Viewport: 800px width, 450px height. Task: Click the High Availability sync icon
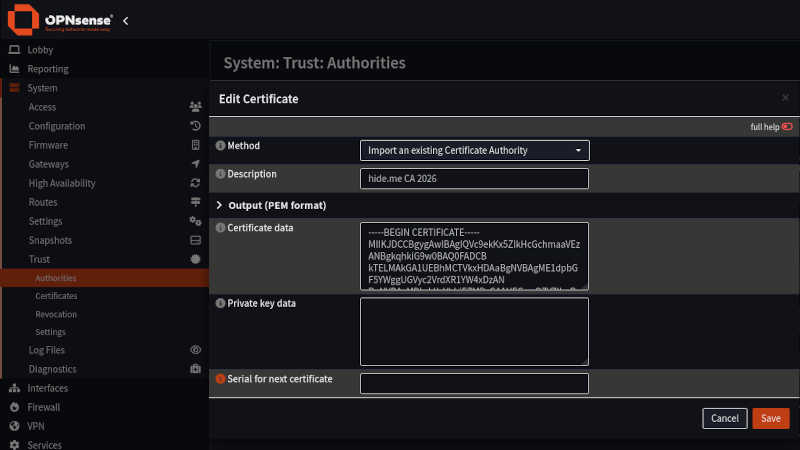(195, 183)
